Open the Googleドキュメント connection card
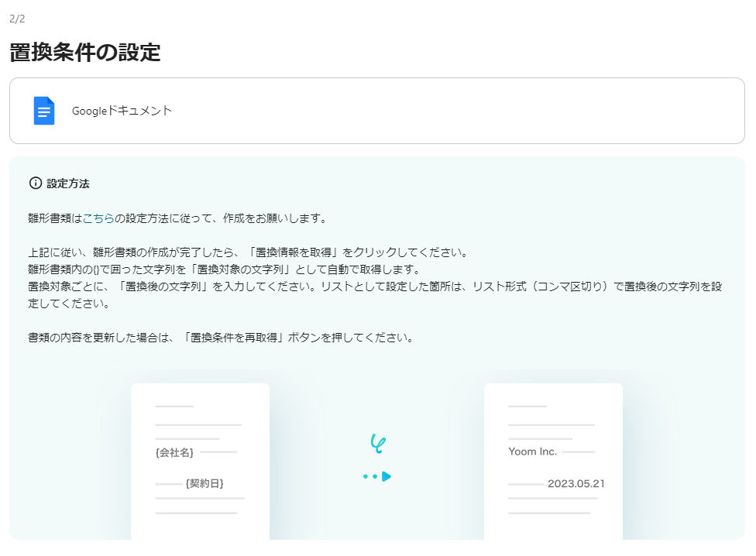 tap(377, 110)
